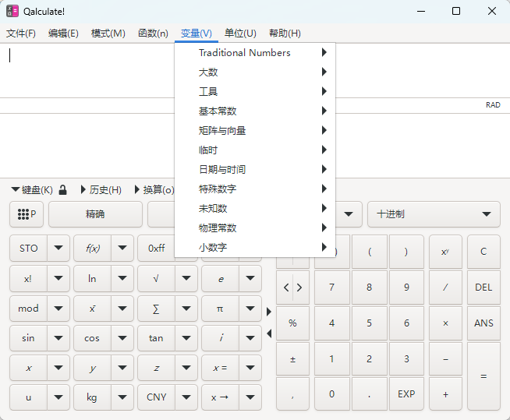This screenshot has height=420, width=510.
Task: Click the equals button
Action: coord(483,376)
